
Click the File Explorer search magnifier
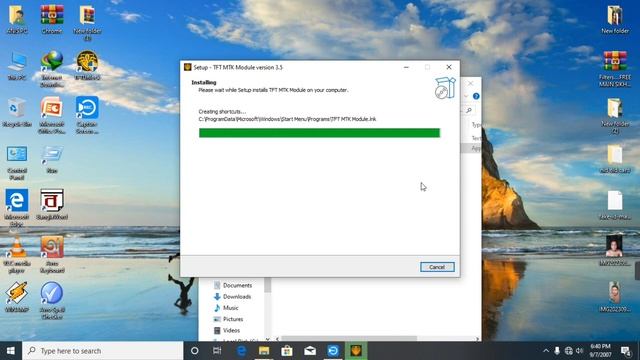(x=469, y=110)
